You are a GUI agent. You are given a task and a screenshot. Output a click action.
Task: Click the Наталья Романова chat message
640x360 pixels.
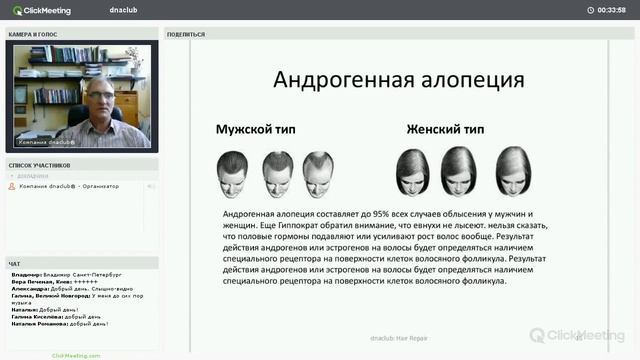(60, 324)
